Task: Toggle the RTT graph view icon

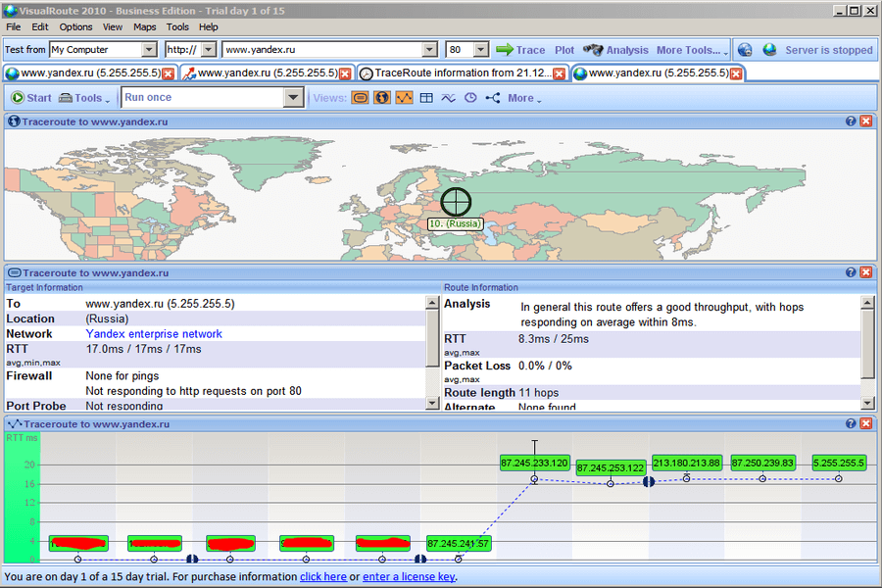Action: point(404,98)
